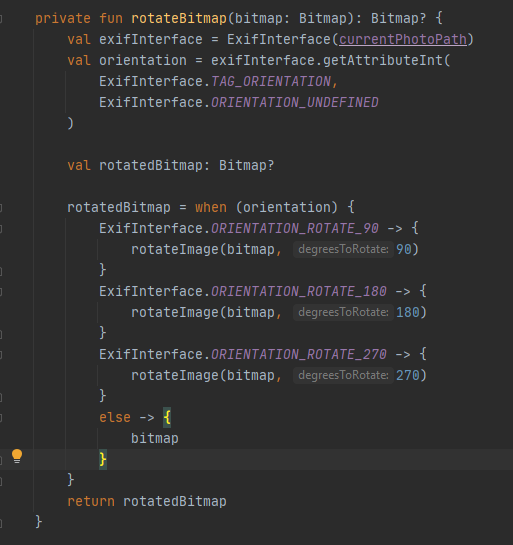Click orientation inside the when parentheses
This screenshot has width=513, height=545.
coord(287,208)
